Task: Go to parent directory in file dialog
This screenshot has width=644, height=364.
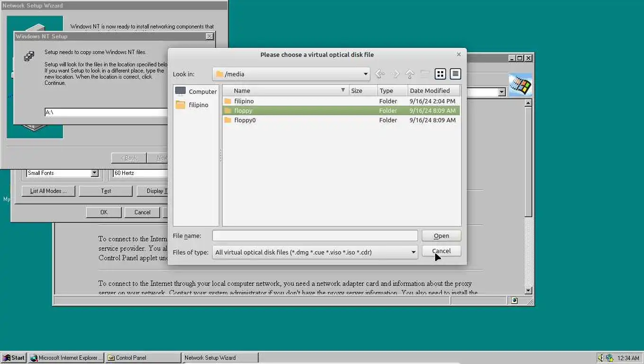Action: 410,74
